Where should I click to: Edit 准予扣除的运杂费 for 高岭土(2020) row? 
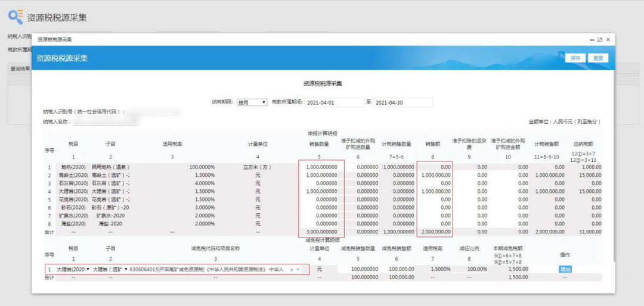click(x=470, y=175)
